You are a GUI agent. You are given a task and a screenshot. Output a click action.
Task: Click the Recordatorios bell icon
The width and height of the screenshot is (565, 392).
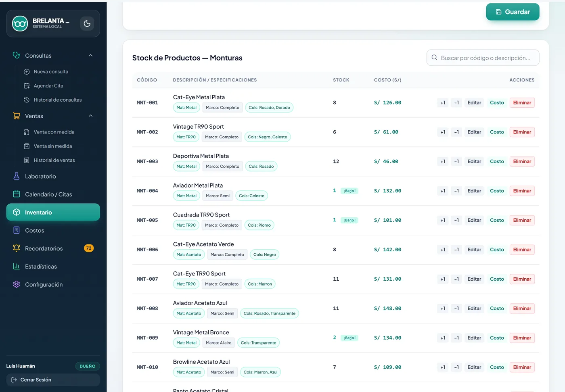[x=17, y=248]
